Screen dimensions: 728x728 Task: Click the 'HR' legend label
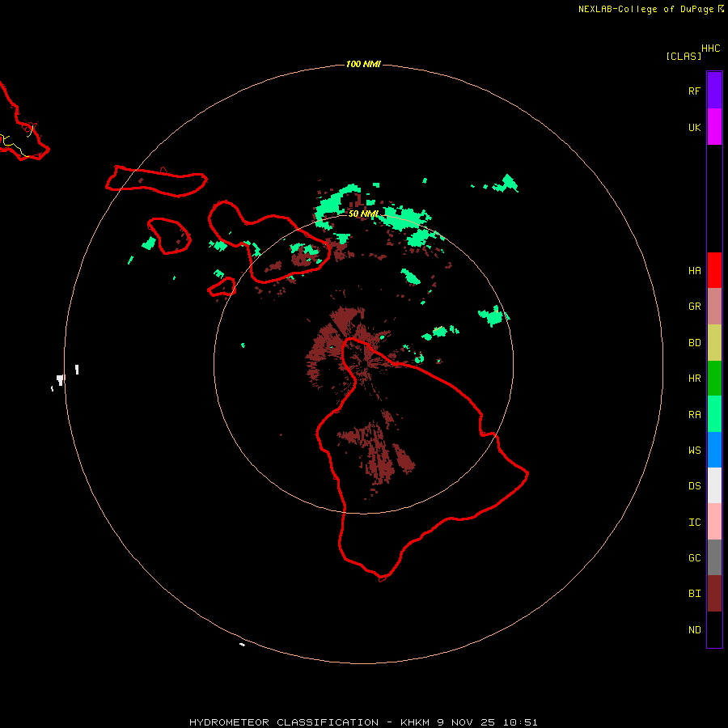pyautogui.click(x=695, y=379)
